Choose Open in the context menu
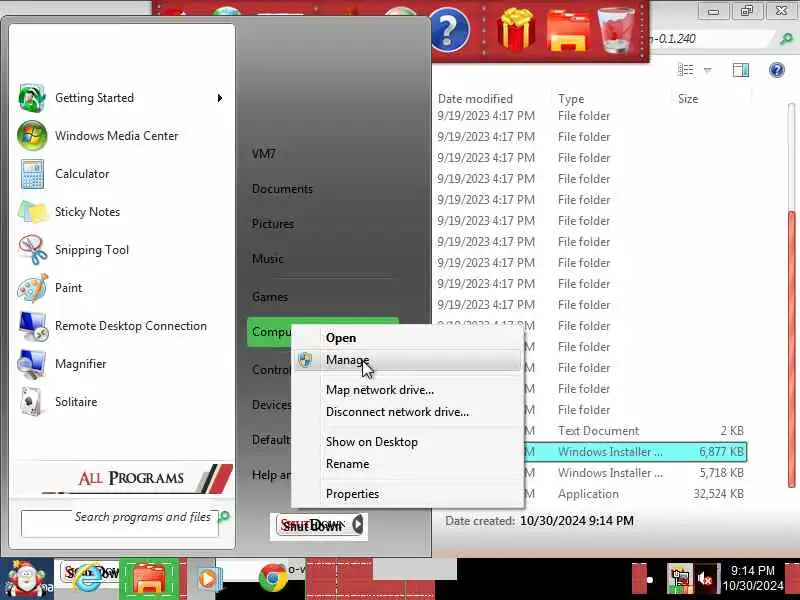Viewport: 800px width, 600px height. (x=341, y=338)
